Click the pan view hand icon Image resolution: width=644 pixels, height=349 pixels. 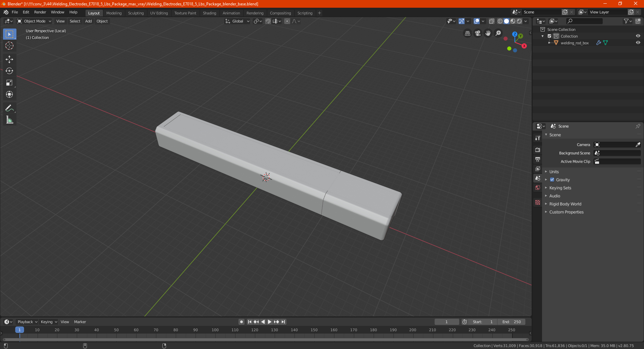point(488,33)
